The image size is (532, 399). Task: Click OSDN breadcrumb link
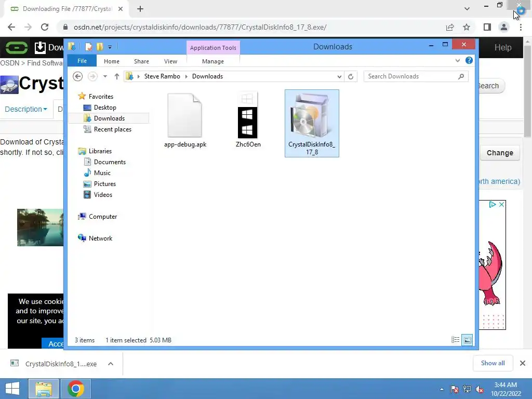[x=9, y=63]
